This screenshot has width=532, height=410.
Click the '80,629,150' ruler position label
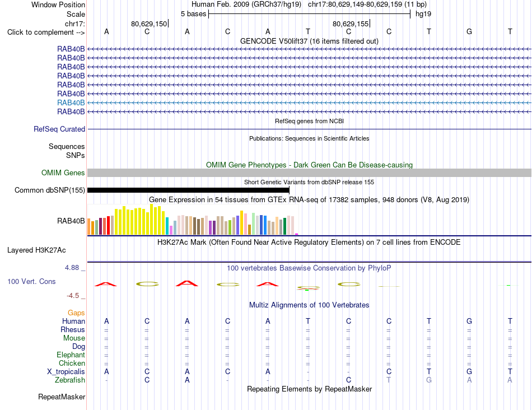coord(149,24)
